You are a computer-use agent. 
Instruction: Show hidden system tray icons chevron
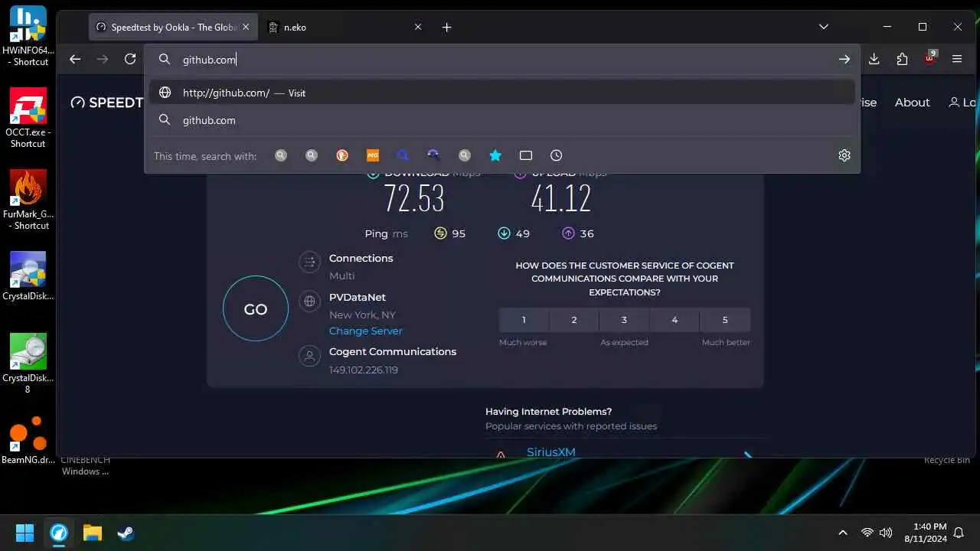click(x=843, y=533)
